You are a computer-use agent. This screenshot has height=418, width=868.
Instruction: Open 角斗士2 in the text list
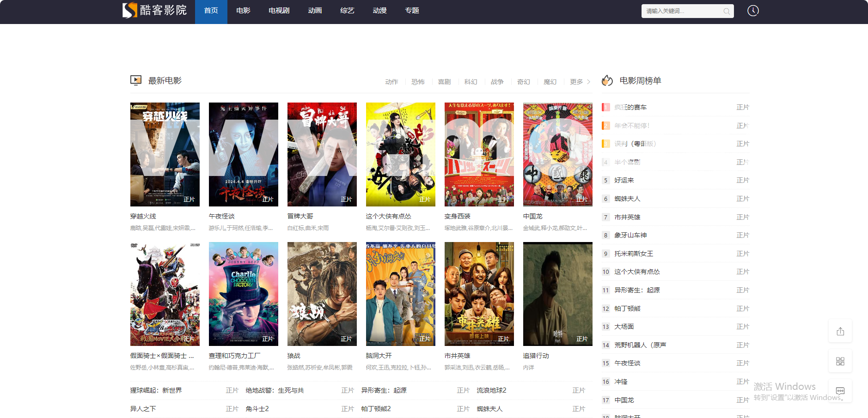[x=257, y=409]
